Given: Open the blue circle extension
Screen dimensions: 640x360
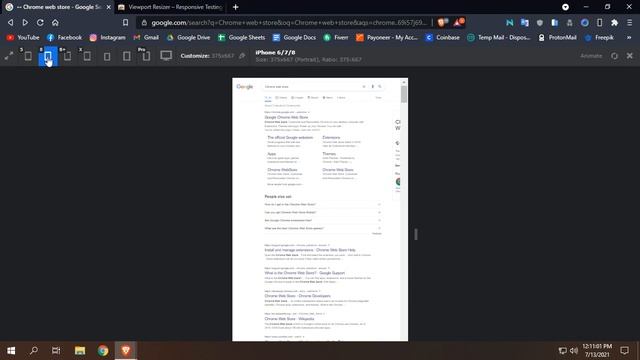Looking at the screenshot, I should (584, 23).
